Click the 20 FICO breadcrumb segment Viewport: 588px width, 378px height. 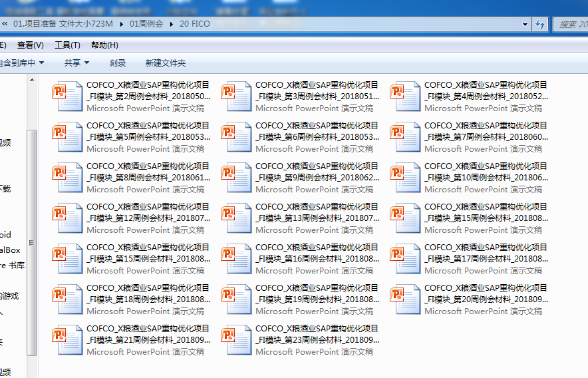[195, 24]
